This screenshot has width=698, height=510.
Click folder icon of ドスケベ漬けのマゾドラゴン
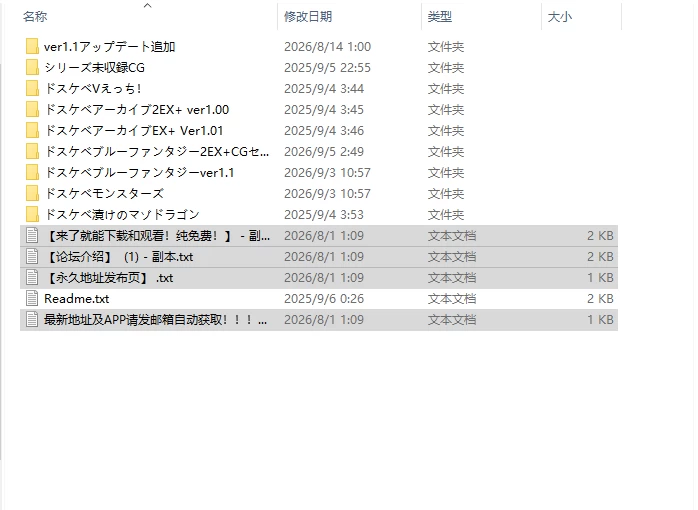[32, 214]
